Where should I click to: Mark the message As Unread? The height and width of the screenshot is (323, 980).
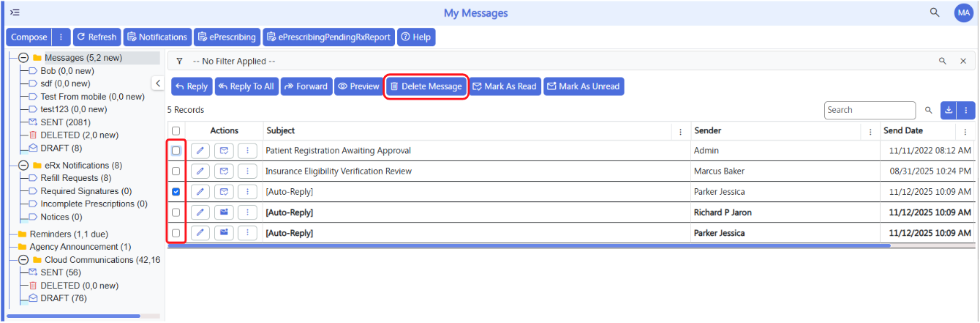coord(584,86)
